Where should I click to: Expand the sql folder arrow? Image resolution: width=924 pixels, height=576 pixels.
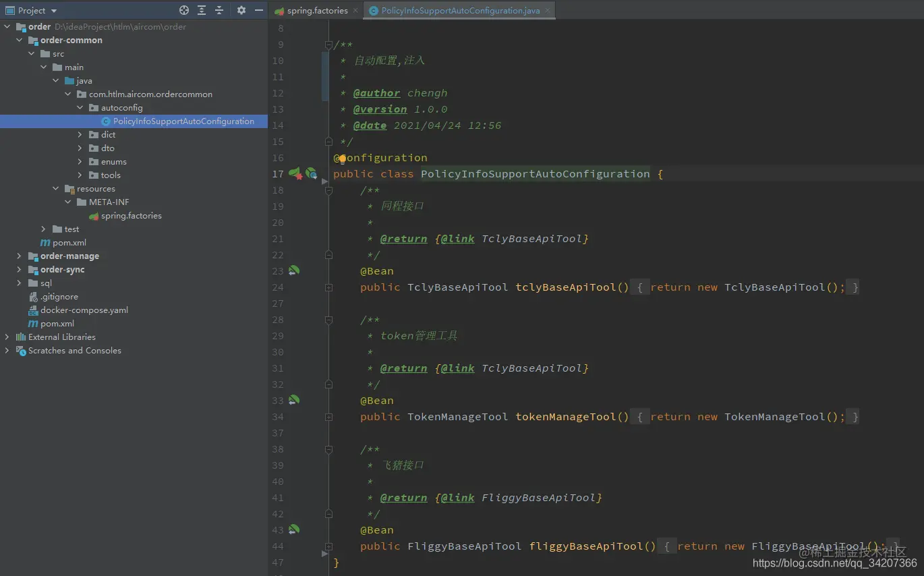pyautogui.click(x=20, y=283)
